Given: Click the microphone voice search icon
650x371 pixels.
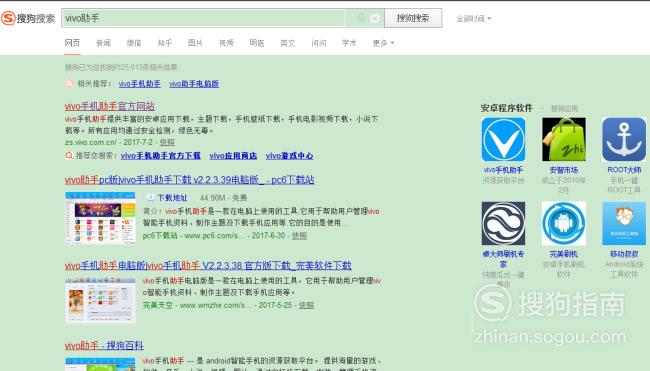Looking at the screenshot, I should click(361, 18).
